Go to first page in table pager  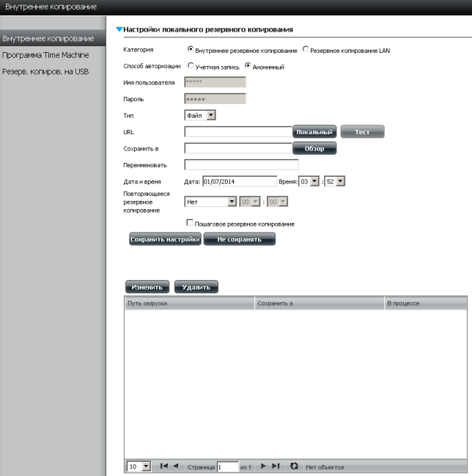(x=163, y=466)
